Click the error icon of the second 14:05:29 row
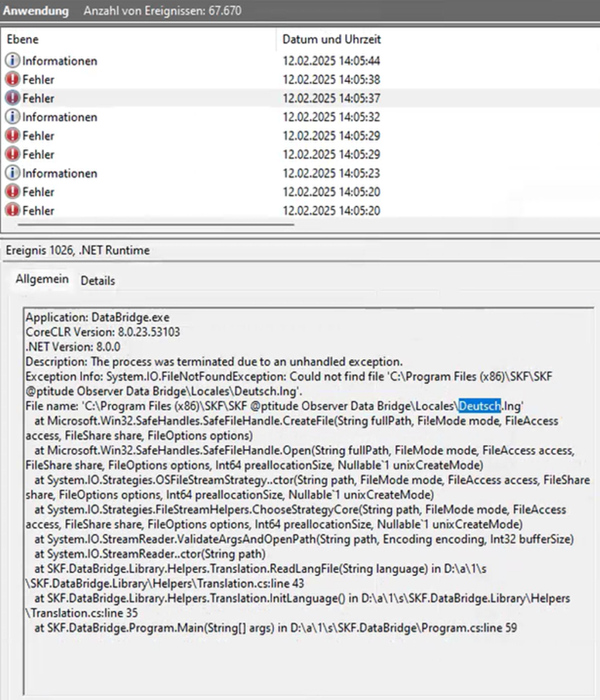The height and width of the screenshot is (700, 600). [x=12, y=154]
